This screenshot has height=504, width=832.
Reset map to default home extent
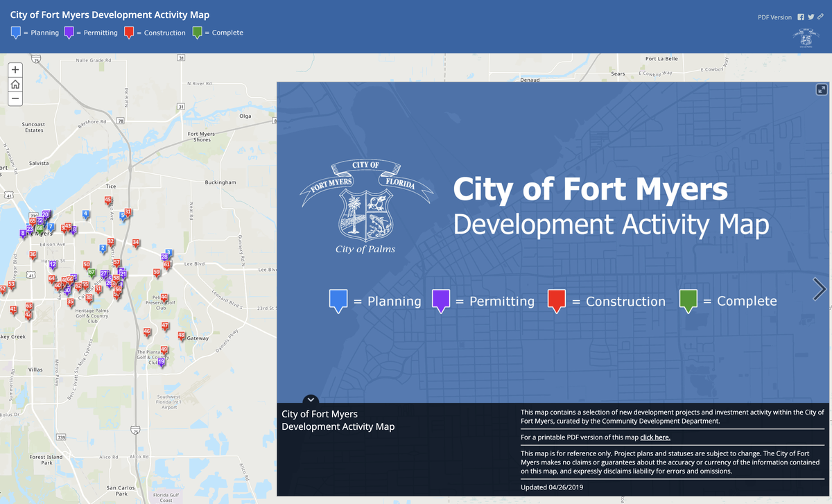coord(15,85)
